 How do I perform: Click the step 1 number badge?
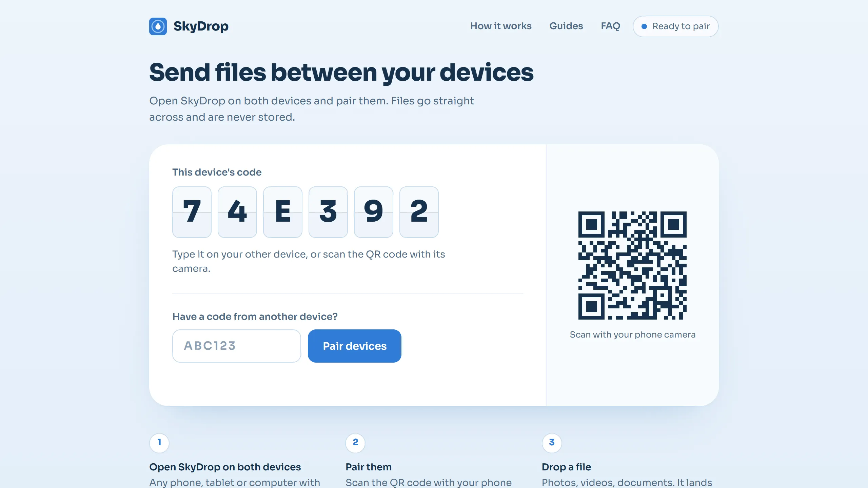point(159,443)
